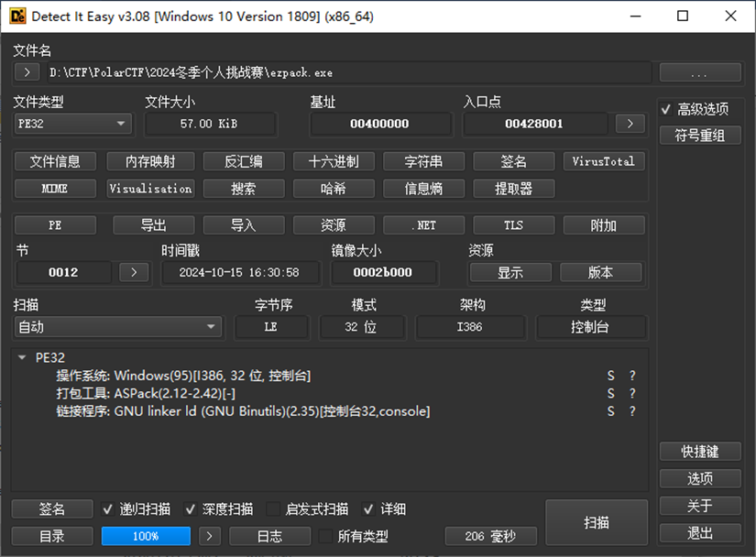The height and width of the screenshot is (557, 756).
Task: Open the 提取器 extractor tool
Action: (513, 189)
